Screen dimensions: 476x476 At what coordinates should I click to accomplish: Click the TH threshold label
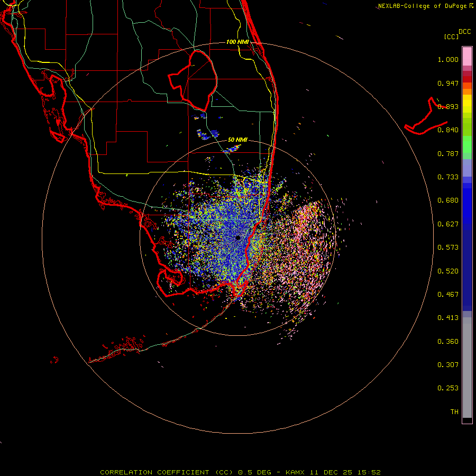click(x=454, y=412)
